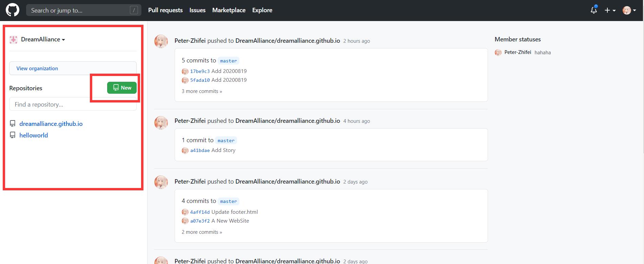Click master branch in 1 commit event
This screenshot has height=264, width=644.
[x=226, y=140]
